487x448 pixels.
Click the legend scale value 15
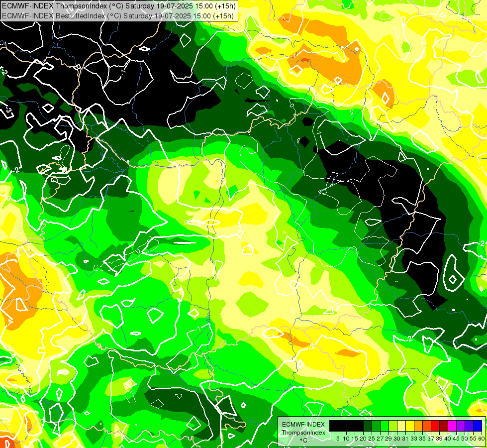355,439
